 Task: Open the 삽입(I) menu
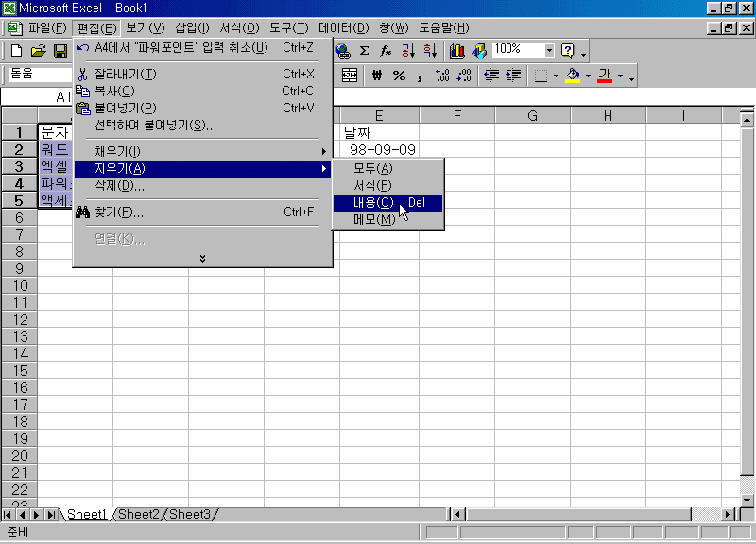pos(192,28)
